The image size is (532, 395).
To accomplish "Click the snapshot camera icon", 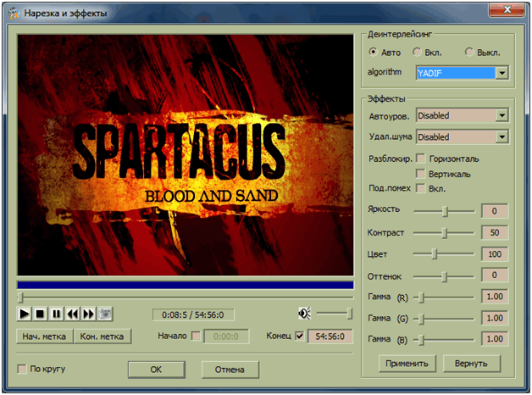I will (104, 314).
